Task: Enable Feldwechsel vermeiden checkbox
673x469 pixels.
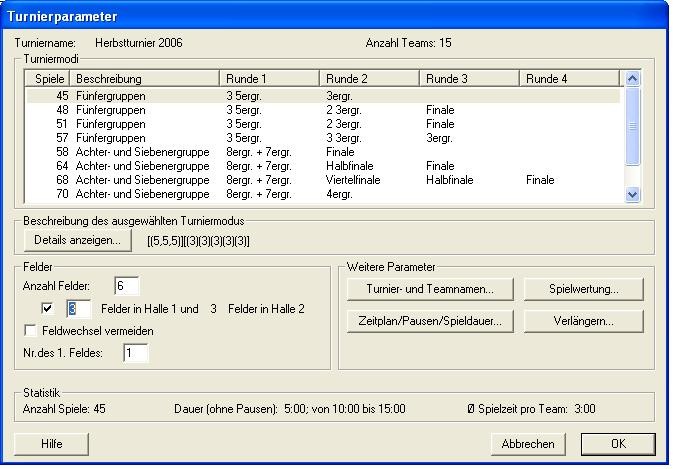Action: click(x=30, y=330)
